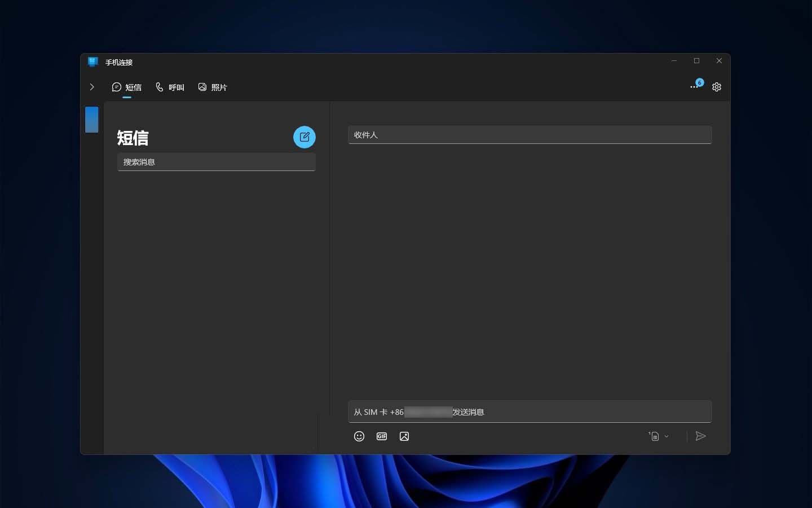The image size is (812, 508).
Task: Attach an image to the message
Action: [404, 436]
